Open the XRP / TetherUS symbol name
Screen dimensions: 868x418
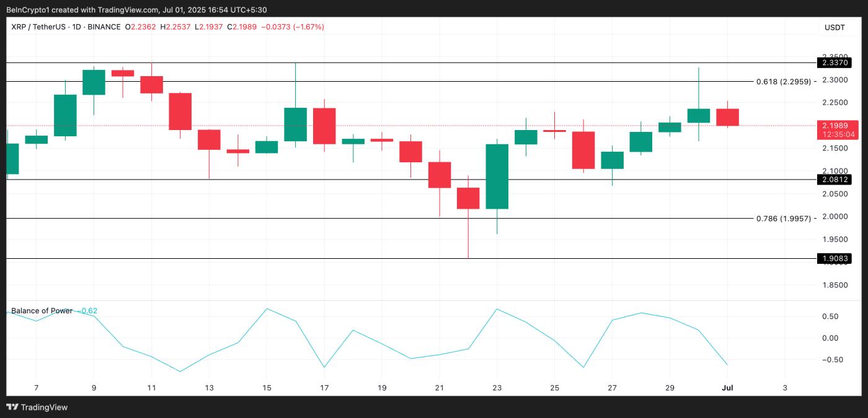38,27
